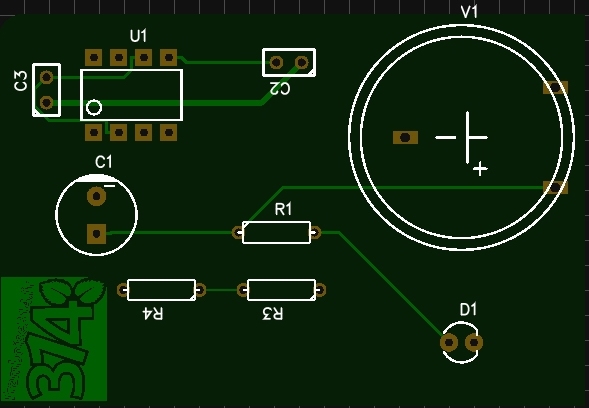This screenshot has width=589, height=408.
Task: Select the V1 reference label text
Action: click(x=469, y=12)
